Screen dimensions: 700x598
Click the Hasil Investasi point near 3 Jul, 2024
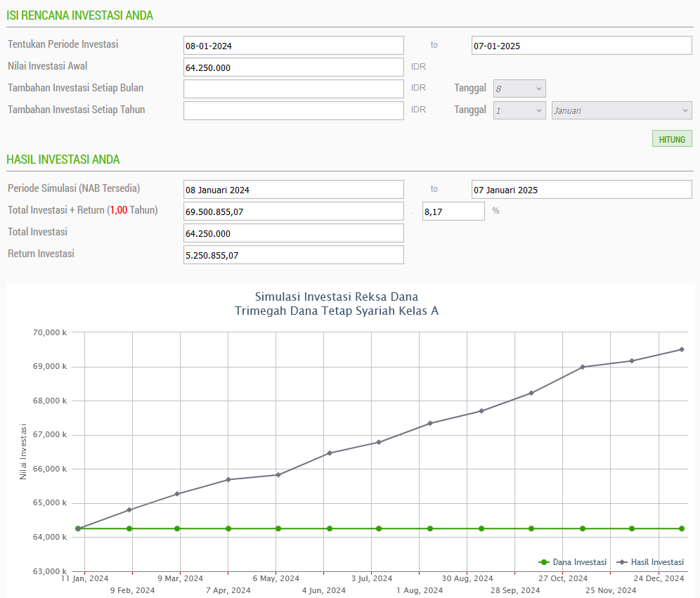click(x=379, y=442)
